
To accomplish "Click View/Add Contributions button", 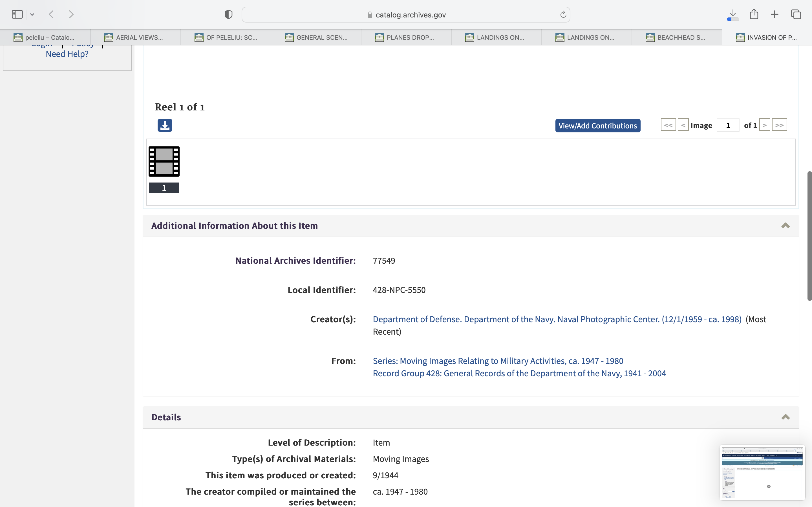I will (x=598, y=126).
